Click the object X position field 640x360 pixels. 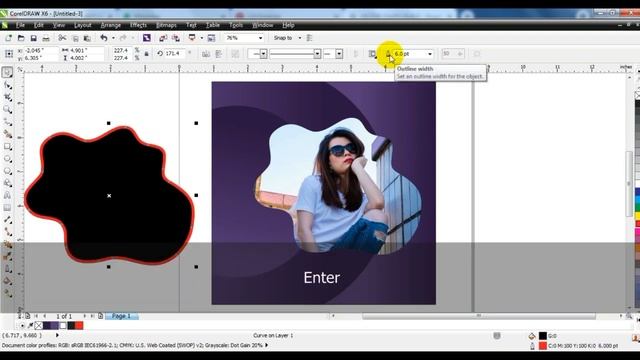pyautogui.click(x=40, y=50)
